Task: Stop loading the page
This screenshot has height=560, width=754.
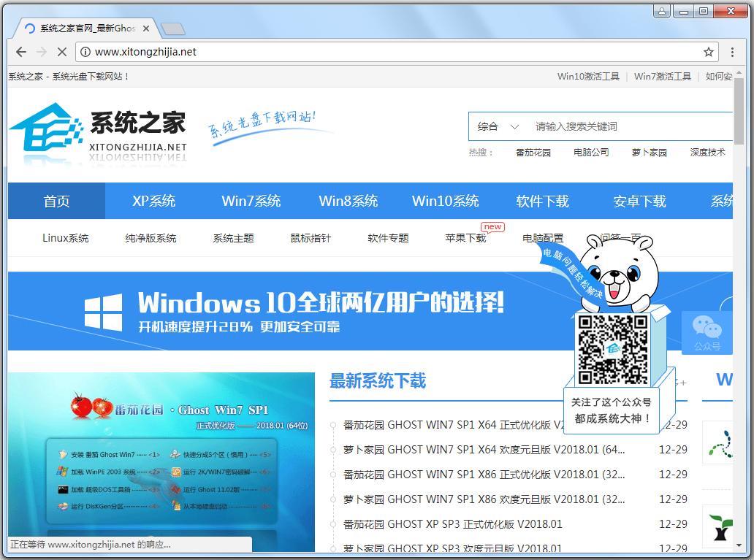Action: [x=62, y=52]
